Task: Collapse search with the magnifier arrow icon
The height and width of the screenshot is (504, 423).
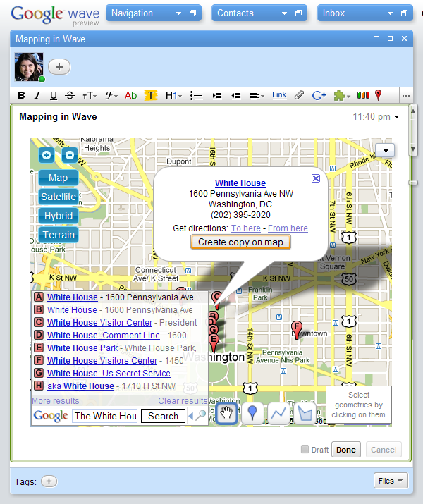Action: pos(197,416)
